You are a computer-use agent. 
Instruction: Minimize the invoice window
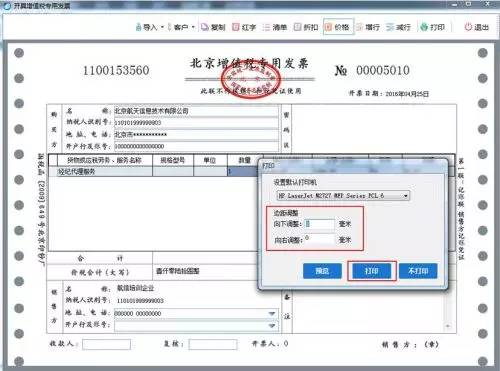pos(455,4)
